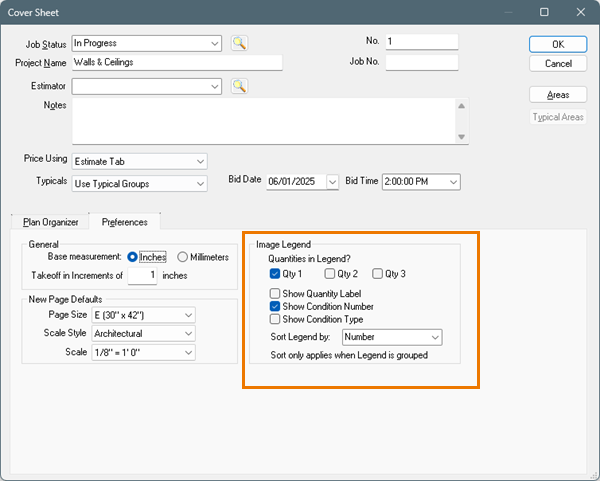Screen dimensions: 600x481
Task: Click the Notes scrollbar up arrow
Action: [x=461, y=106]
